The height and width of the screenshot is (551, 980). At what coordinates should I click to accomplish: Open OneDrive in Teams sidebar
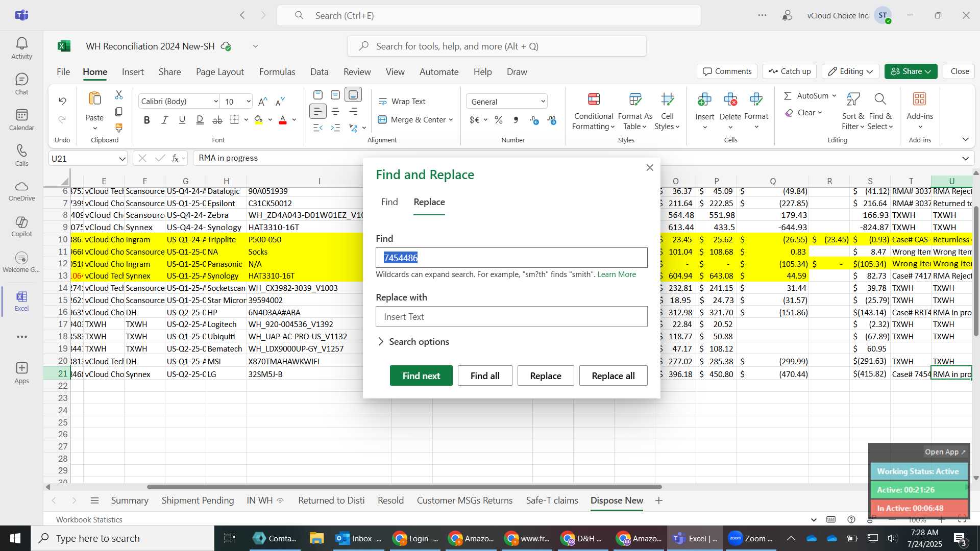coord(21,191)
